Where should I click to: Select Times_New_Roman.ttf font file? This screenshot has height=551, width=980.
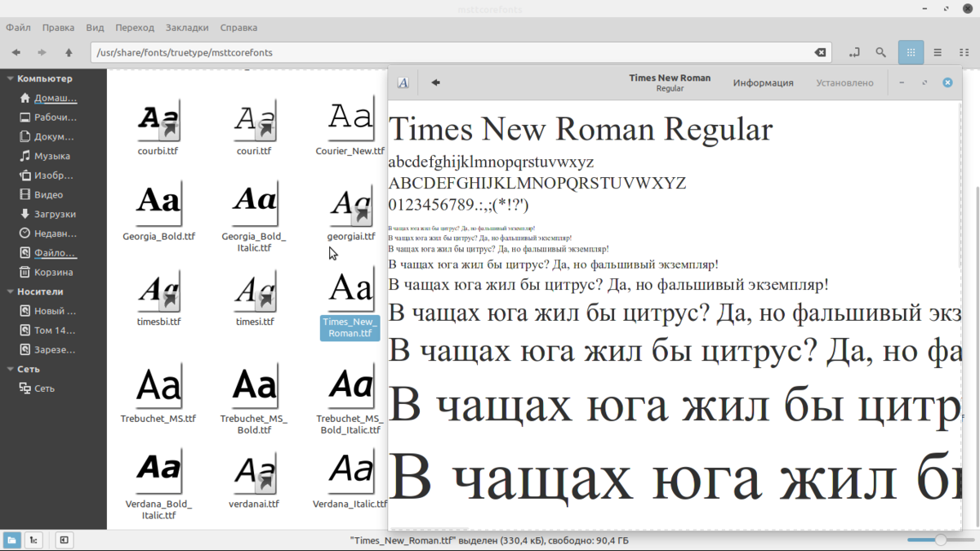(350, 304)
